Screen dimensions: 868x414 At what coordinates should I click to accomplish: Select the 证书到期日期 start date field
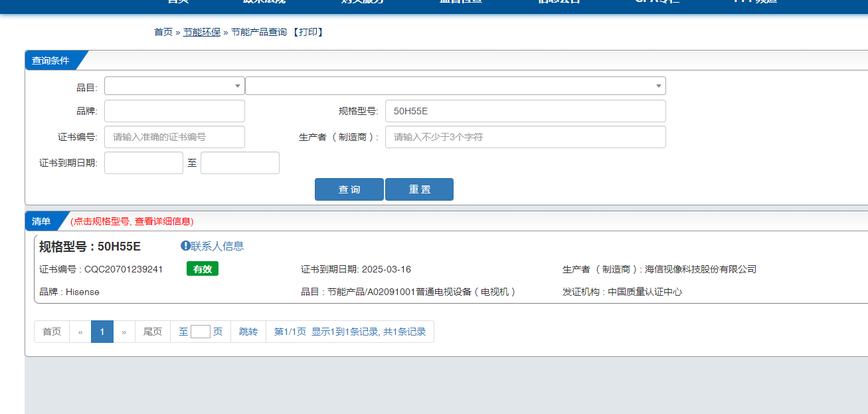pyautogui.click(x=143, y=163)
